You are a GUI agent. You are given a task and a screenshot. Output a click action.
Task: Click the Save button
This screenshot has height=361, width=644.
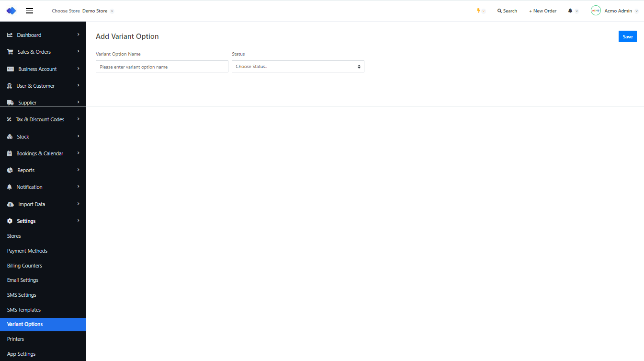tap(627, 36)
